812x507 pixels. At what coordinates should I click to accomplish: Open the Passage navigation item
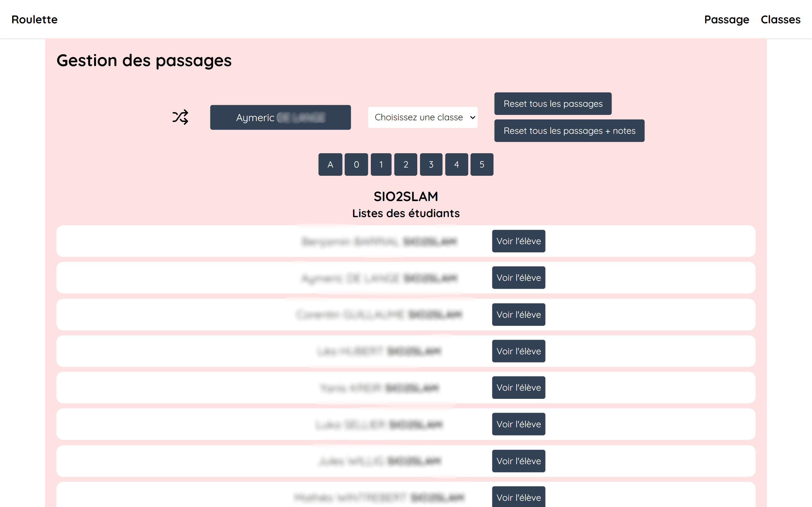(726, 19)
